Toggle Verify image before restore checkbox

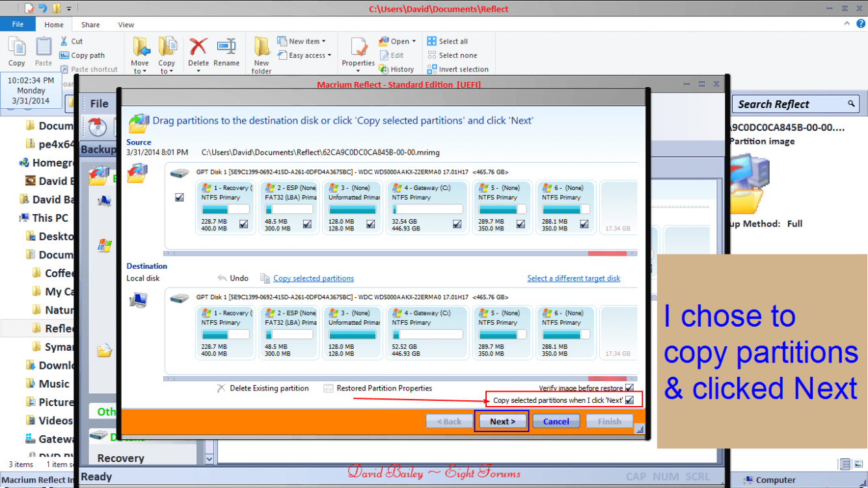[629, 388]
